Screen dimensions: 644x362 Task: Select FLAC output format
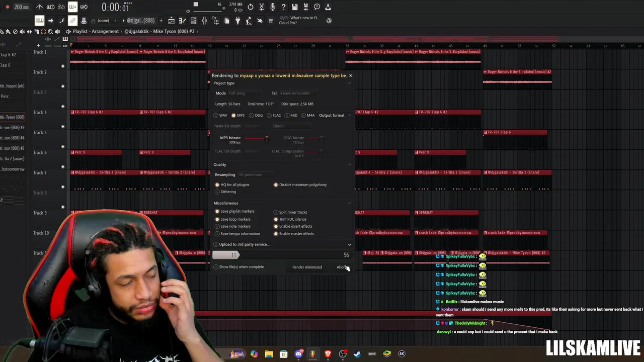coord(274,115)
